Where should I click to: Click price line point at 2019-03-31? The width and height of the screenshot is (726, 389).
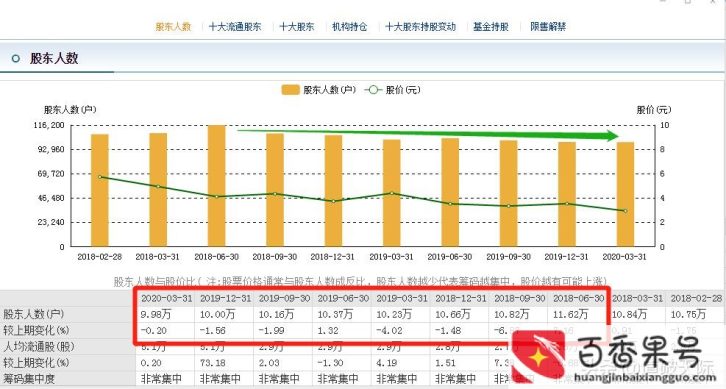[x=392, y=193]
